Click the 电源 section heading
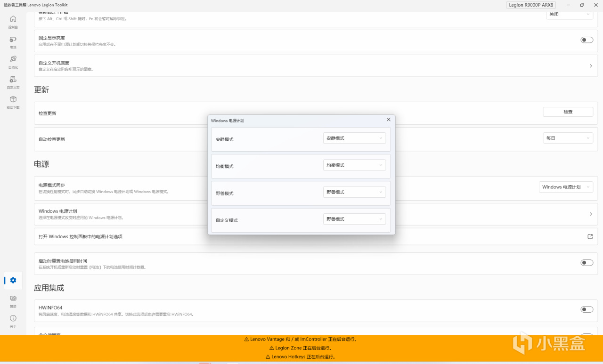The image size is (603, 364). click(41, 164)
